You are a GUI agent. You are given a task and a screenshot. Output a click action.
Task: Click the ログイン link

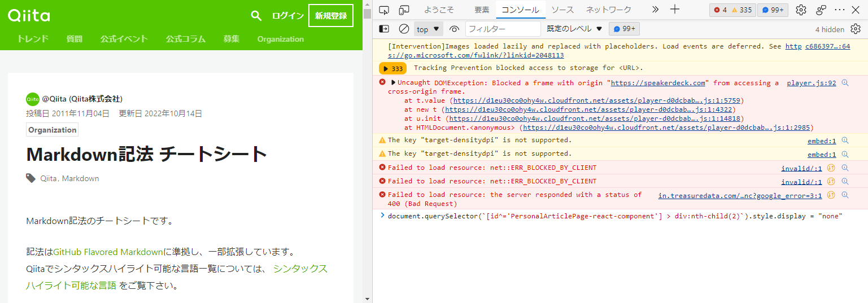[288, 16]
